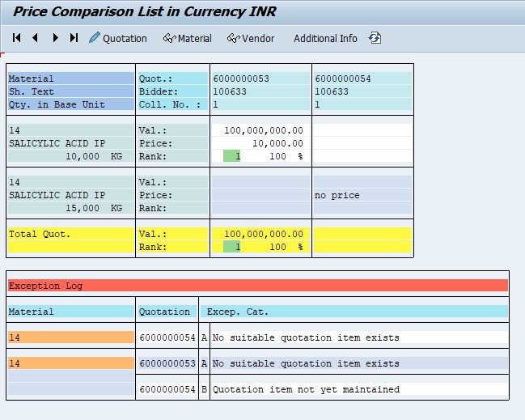Screen dimensions: 525x420
Task: Click the Vendor display button label
Action: (258, 39)
